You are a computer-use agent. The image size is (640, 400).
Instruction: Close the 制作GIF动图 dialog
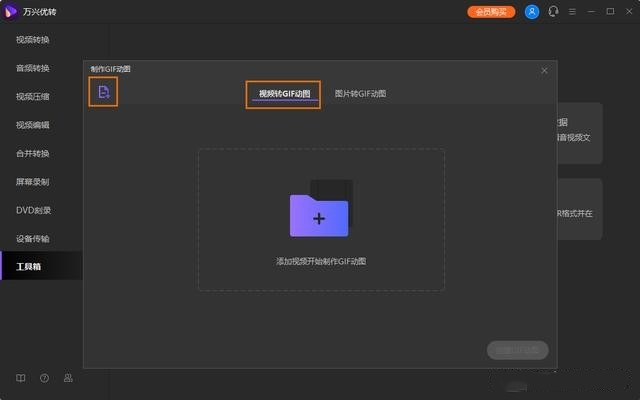[544, 70]
